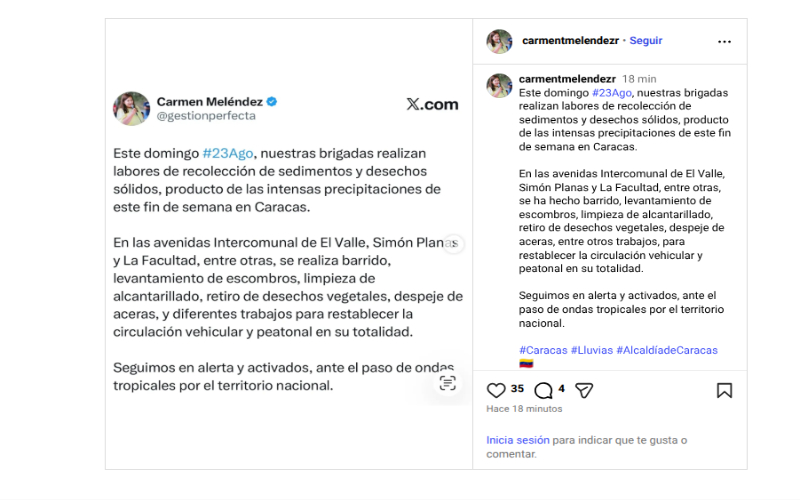
Task: Like the post with heart icon
Action: 496,390
